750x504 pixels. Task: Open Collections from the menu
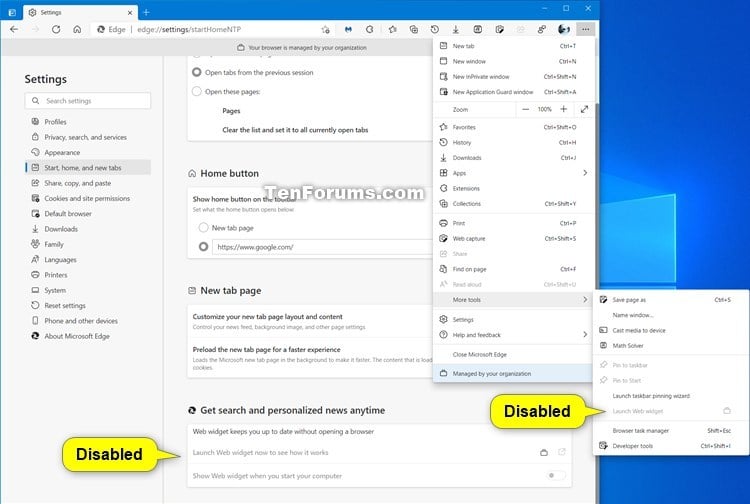pyautogui.click(x=513, y=204)
